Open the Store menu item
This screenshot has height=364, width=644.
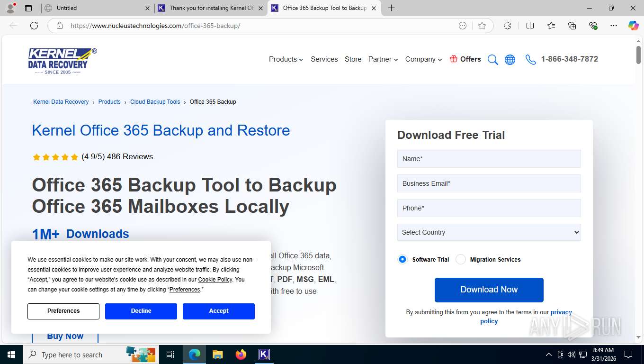[353, 59]
